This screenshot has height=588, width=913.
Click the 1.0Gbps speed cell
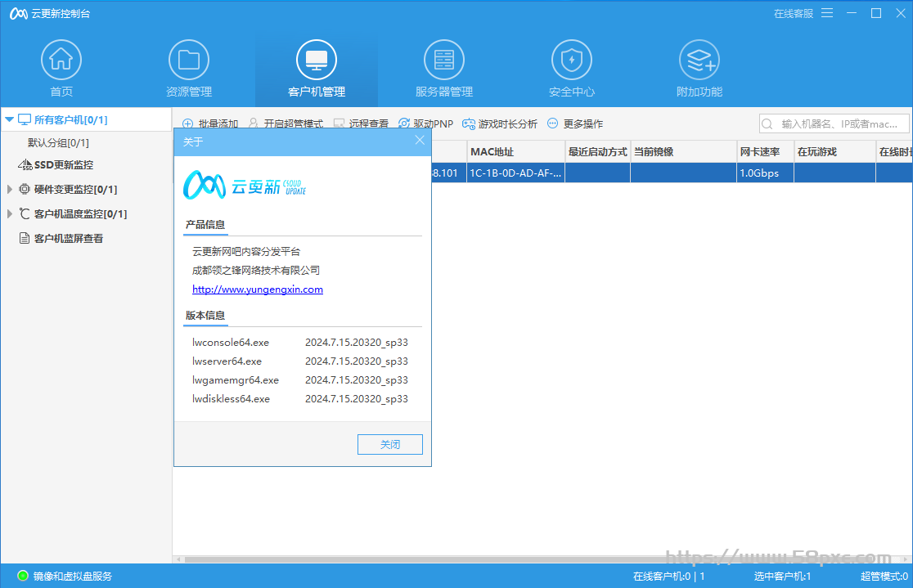point(765,173)
